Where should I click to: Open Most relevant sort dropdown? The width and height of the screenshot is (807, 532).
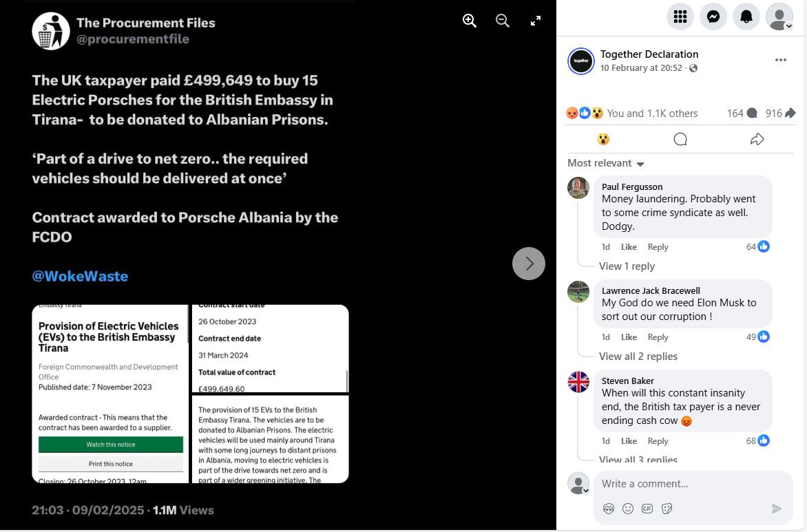tap(606, 163)
